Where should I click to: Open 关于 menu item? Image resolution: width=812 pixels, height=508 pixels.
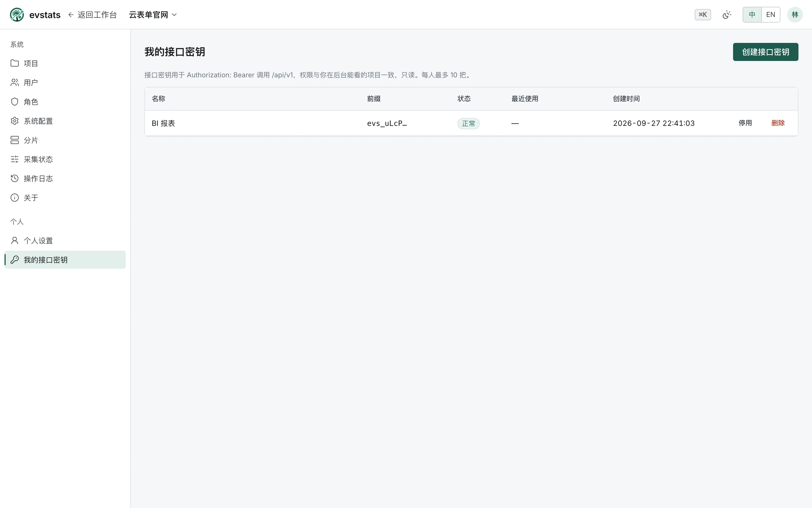65,197
